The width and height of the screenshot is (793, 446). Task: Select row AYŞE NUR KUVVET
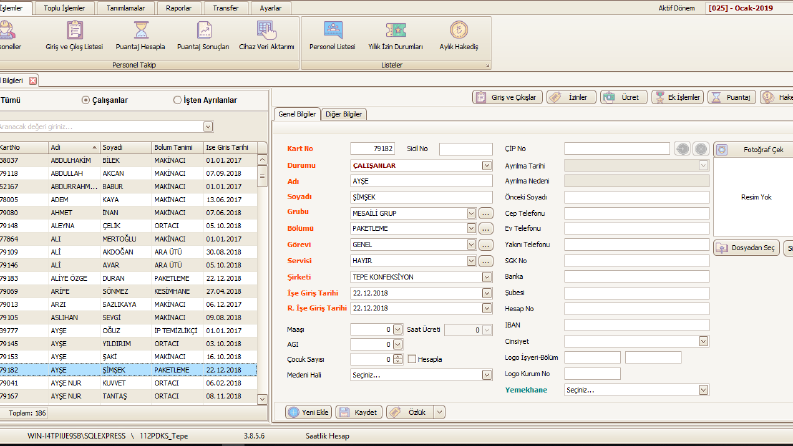[128, 383]
